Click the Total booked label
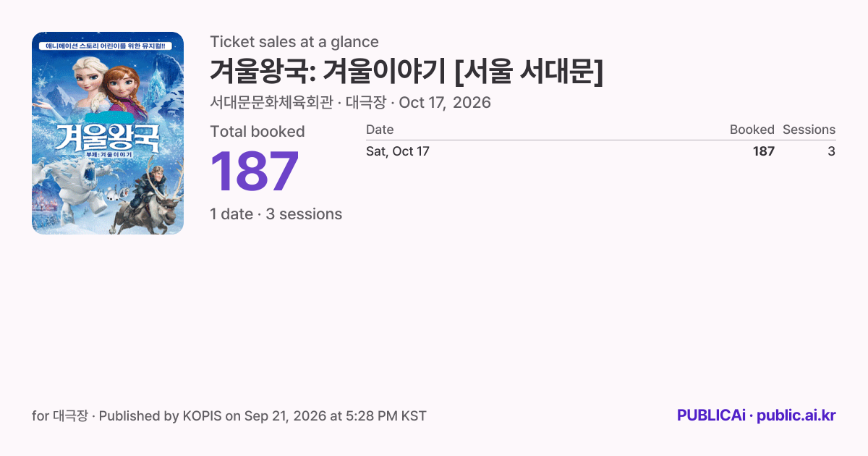The width and height of the screenshot is (868, 456). (x=258, y=132)
